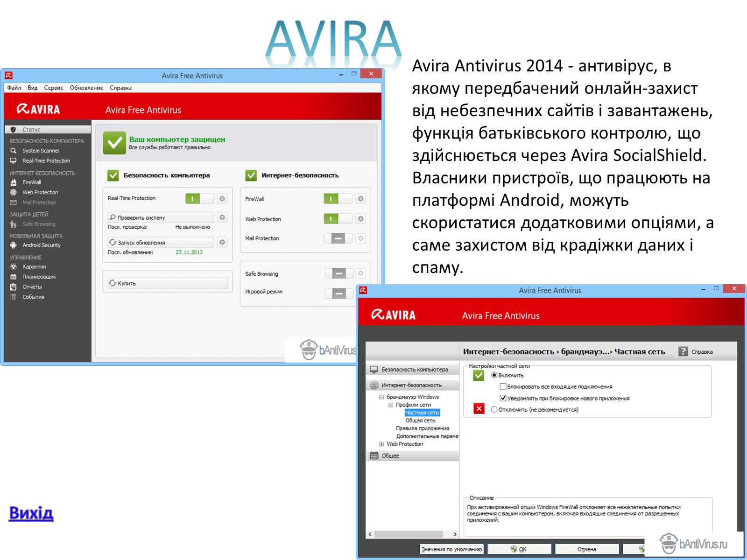Open Real-Time Protection in the sidebar
Image resolution: width=747 pixels, height=560 pixels.
[x=46, y=161]
